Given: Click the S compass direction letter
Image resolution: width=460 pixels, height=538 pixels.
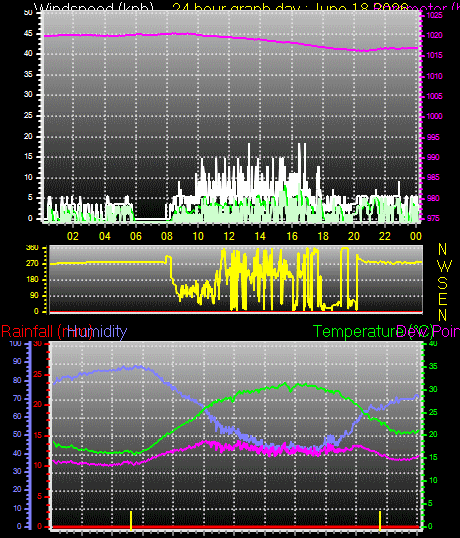Looking at the screenshot, I should [x=443, y=283].
